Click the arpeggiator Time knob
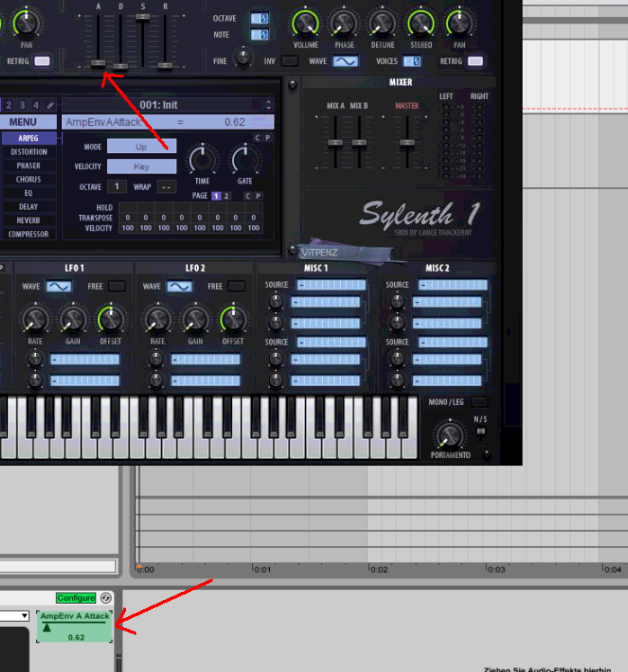This screenshot has width=628, height=672. [x=202, y=160]
